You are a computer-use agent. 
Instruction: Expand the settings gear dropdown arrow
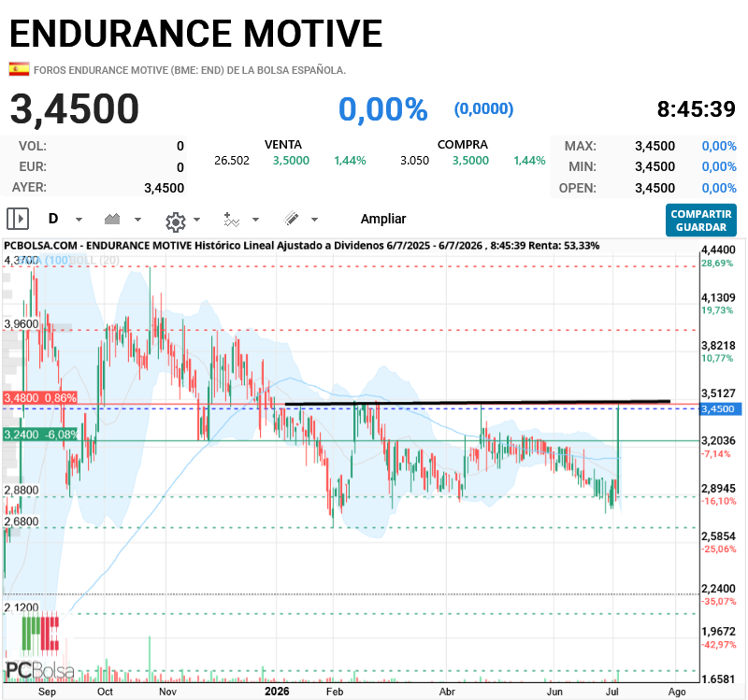(x=196, y=220)
